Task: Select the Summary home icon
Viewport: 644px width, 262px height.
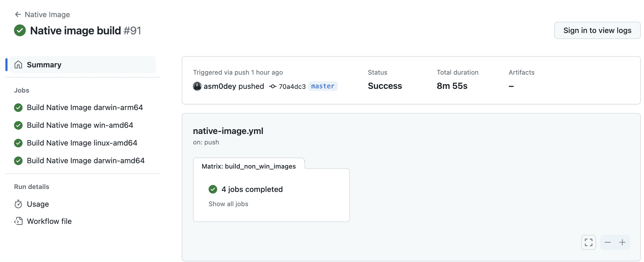Action: [x=18, y=64]
